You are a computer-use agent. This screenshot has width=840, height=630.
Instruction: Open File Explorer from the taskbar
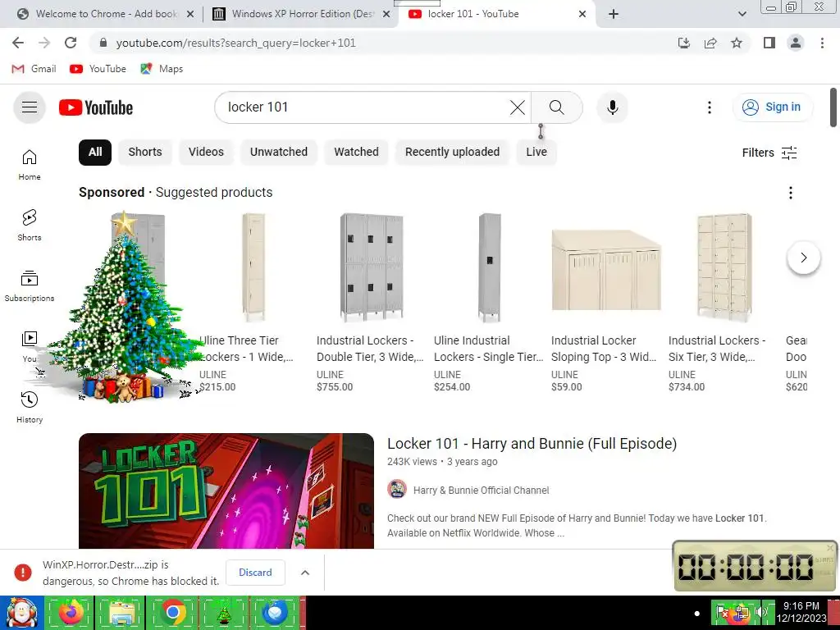121,612
